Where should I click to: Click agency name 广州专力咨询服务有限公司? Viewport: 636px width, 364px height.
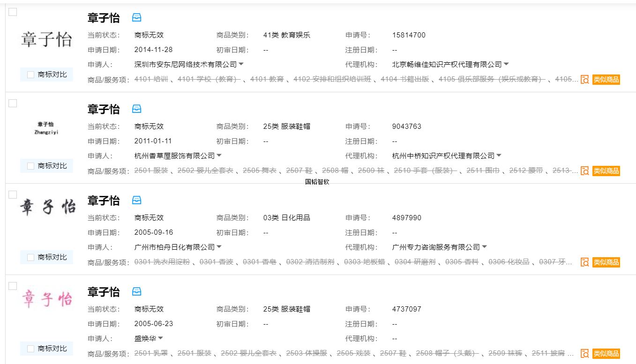[x=436, y=247]
